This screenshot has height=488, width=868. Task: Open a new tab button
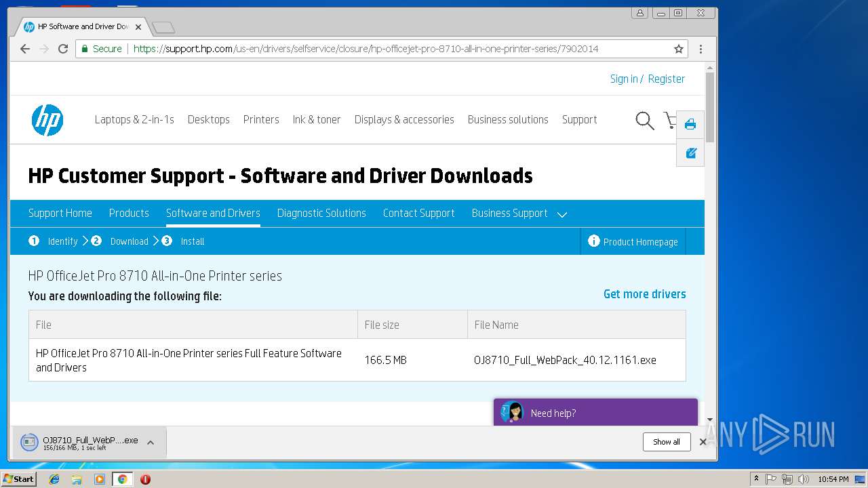163,27
